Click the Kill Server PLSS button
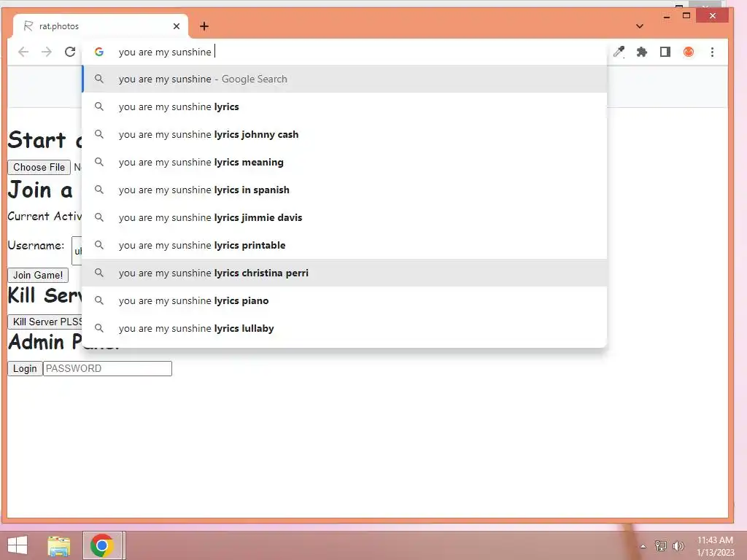Image resolution: width=747 pixels, height=560 pixels. [x=45, y=322]
